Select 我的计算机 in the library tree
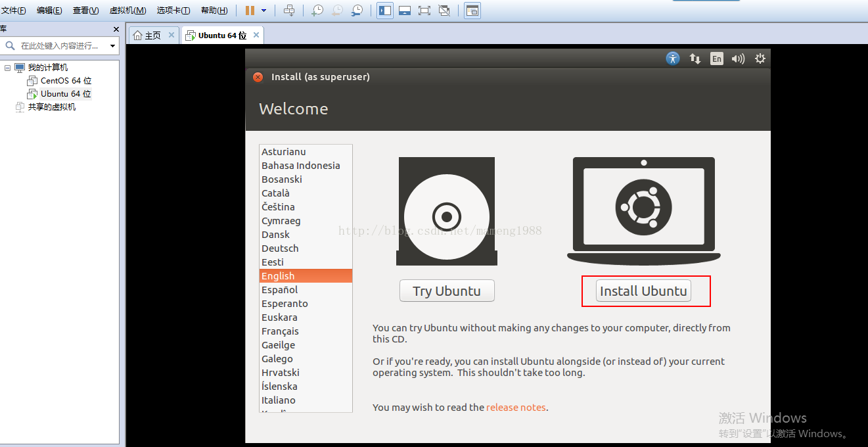 pos(47,68)
